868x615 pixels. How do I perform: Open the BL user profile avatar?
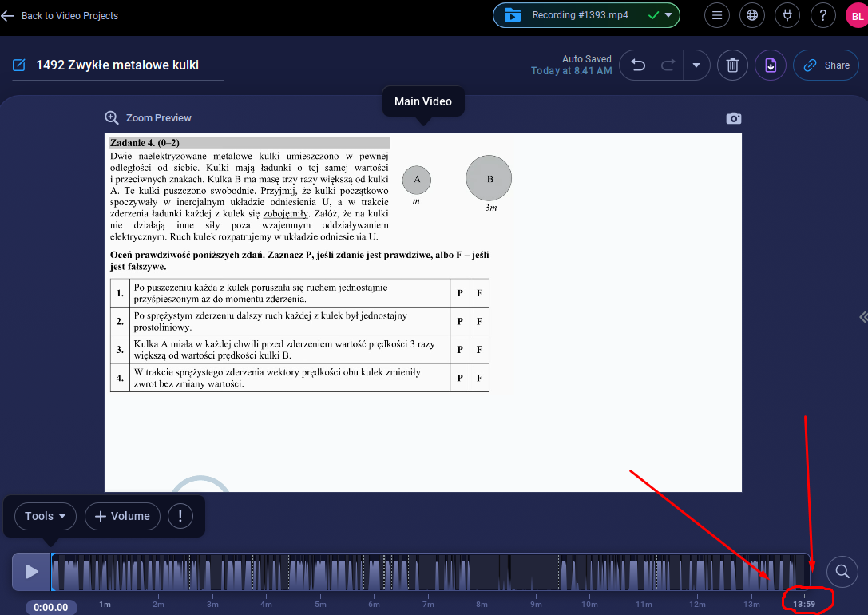point(855,15)
